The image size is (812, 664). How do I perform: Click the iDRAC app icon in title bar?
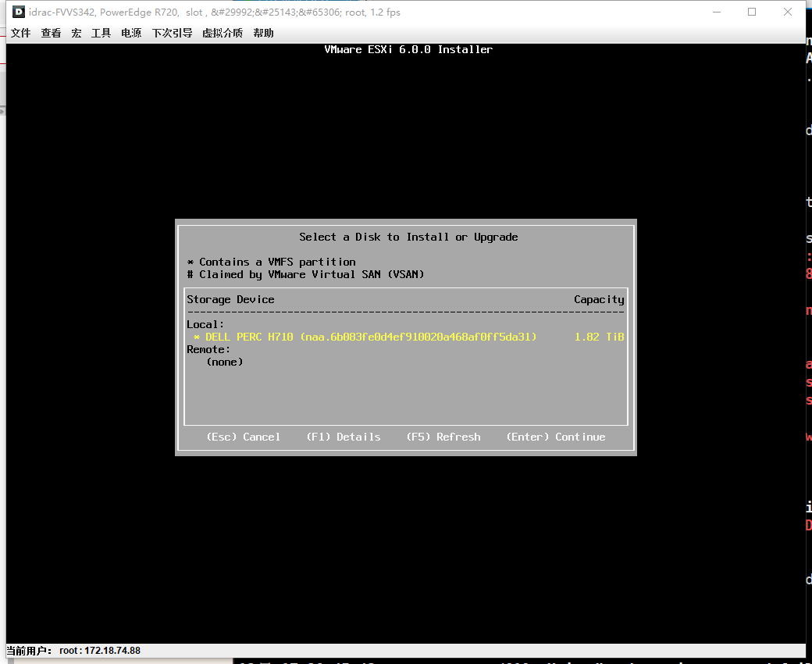click(18, 12)
